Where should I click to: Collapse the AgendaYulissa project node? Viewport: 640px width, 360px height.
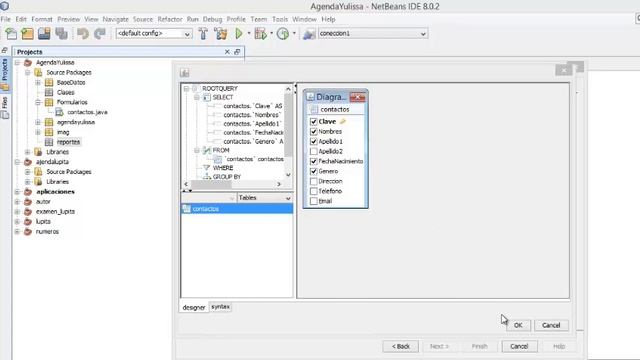[x=18, y=62]
